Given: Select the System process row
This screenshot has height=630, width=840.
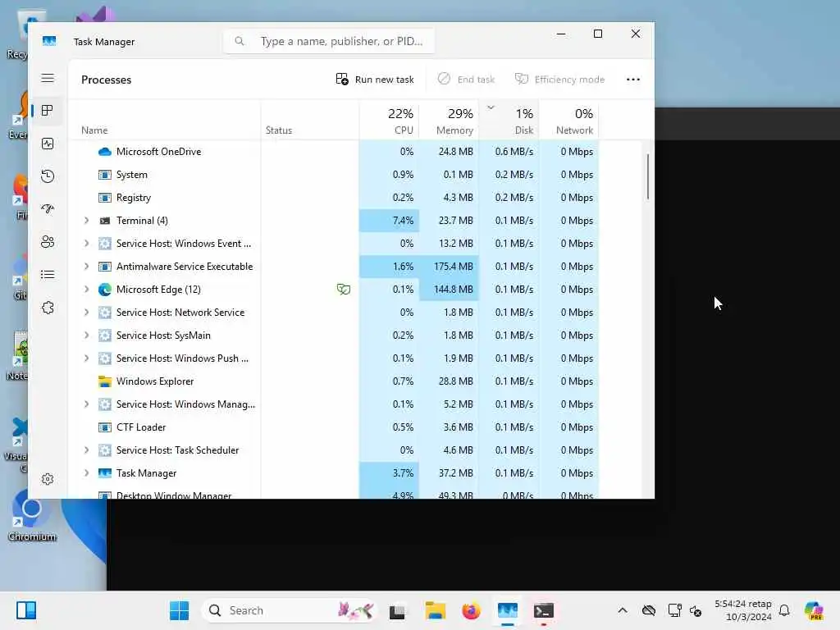Looking at the screenshot, I should (334, 175).
